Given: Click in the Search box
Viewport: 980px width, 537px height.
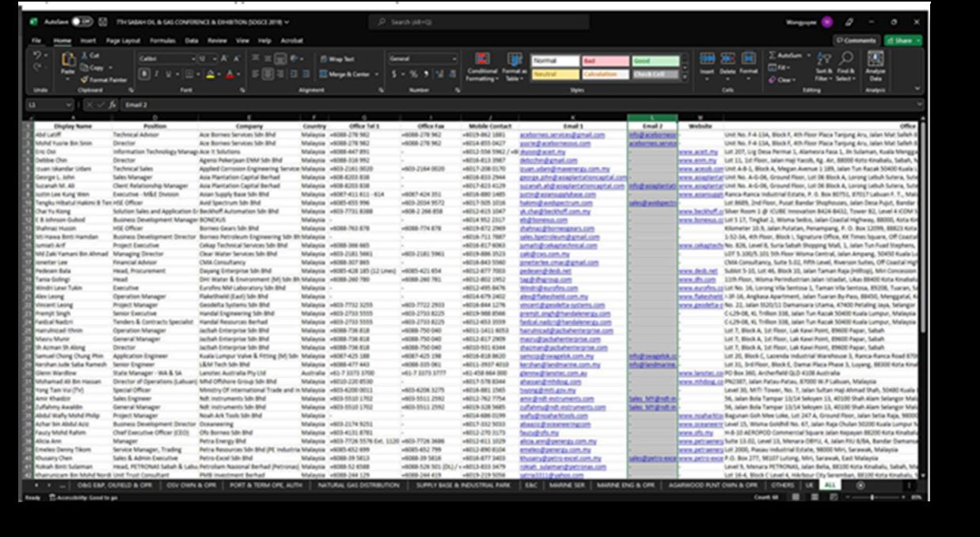Looking at the screenshot, I should tap(479, 22).
